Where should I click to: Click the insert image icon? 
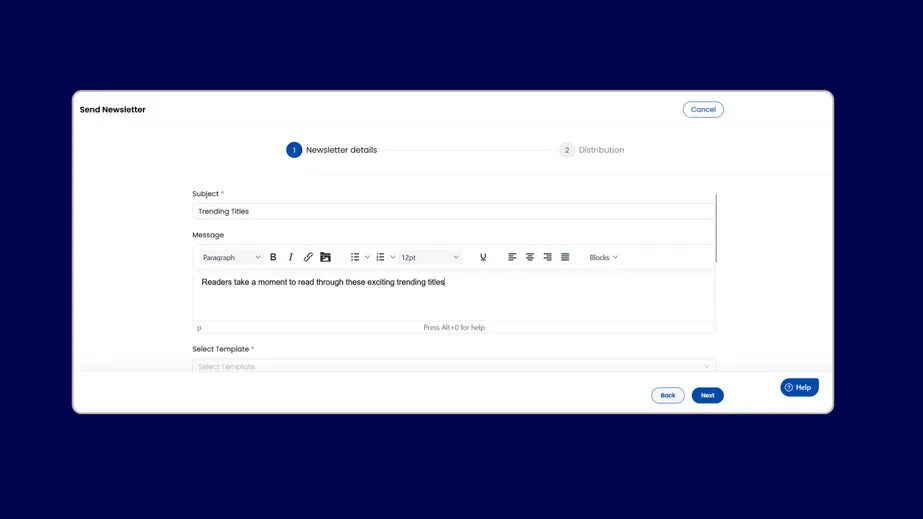click(325, 257)
